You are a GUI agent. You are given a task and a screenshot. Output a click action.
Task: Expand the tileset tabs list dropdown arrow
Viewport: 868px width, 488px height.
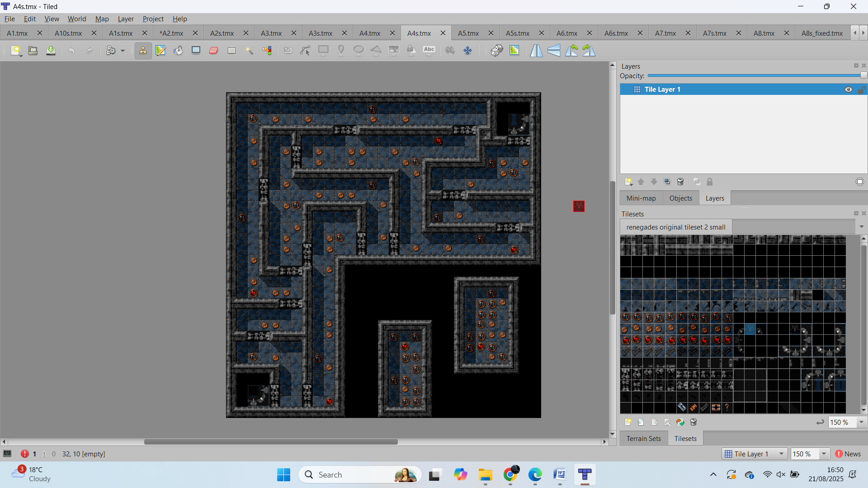tap(861, 226)
